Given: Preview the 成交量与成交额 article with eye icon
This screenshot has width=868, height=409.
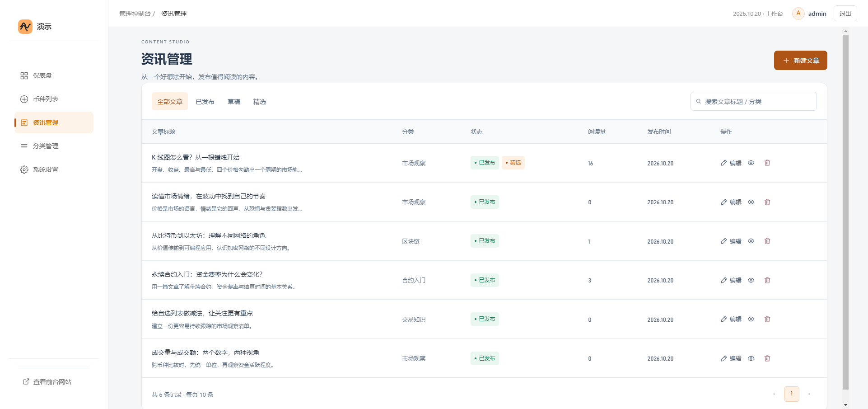Looking at the screenshot, I should [x=751, y=358].
